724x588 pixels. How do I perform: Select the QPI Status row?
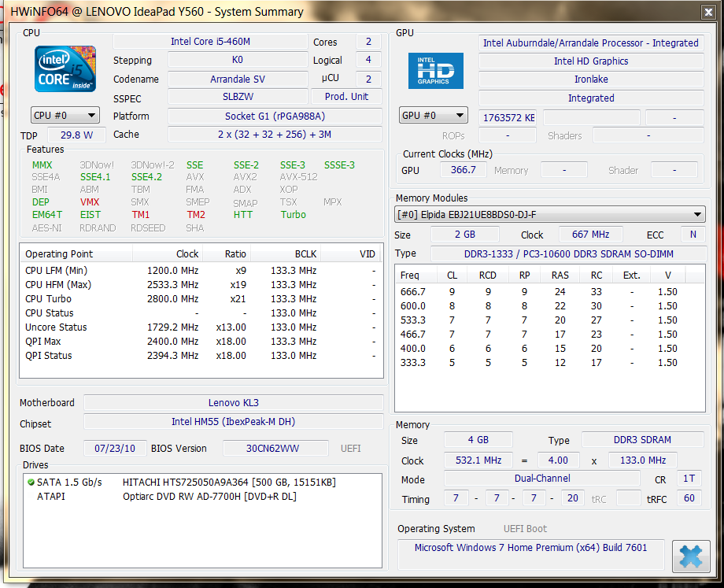pyautogui.click(x=201, y=356)
